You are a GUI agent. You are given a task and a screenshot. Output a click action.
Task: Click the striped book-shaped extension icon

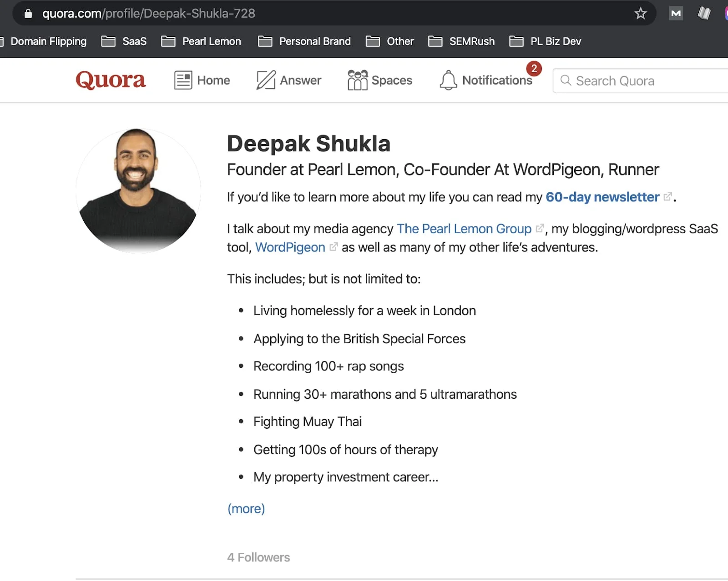click(x=704, y=14)
